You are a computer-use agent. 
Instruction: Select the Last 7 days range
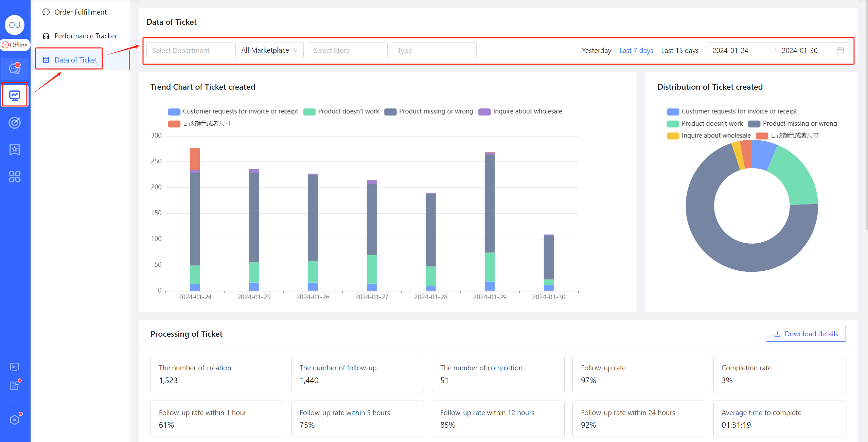pos(636,51)
